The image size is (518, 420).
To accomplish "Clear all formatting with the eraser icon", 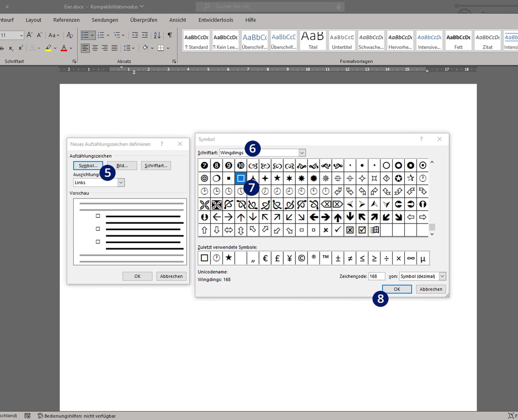I will pyautogui.click(x=70, y=35).
